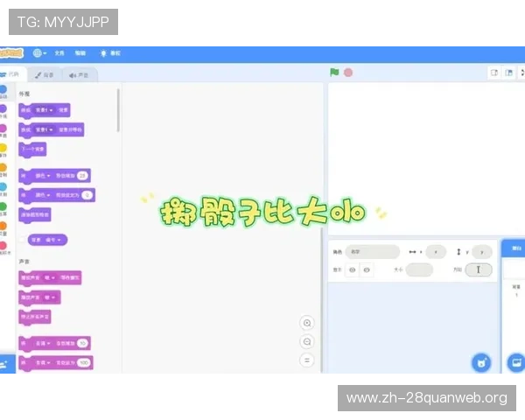The width and height of the screenshot is (525, 420).
Task: Open pitch dropdown in change-sound-effect block
Action: 43,343
